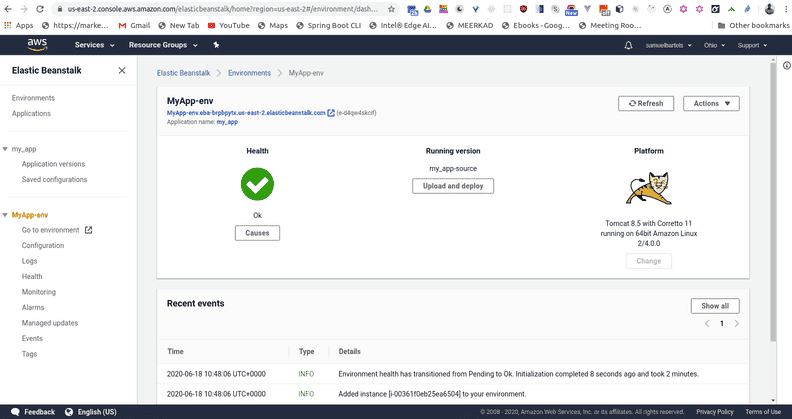
Task: Click the AWS logo home icon
Action: click(37, 45)
